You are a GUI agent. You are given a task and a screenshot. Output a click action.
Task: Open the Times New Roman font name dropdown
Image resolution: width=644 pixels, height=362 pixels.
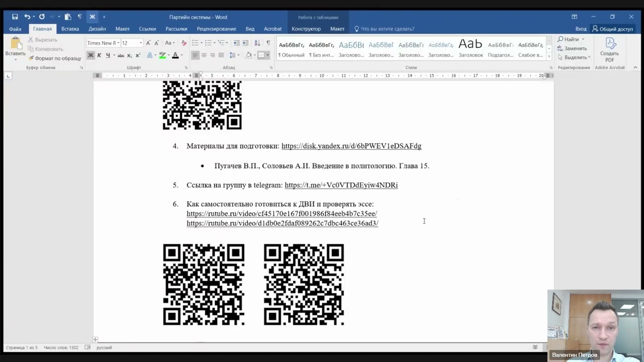click(118, 43)
